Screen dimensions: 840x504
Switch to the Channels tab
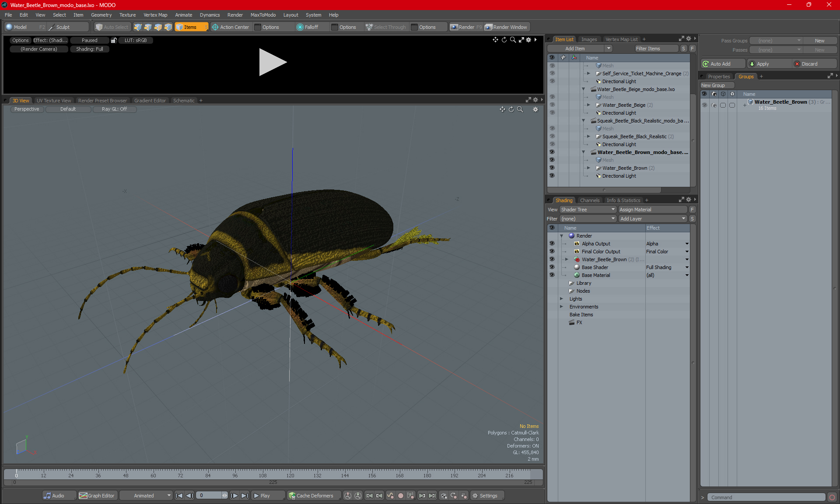590,200
